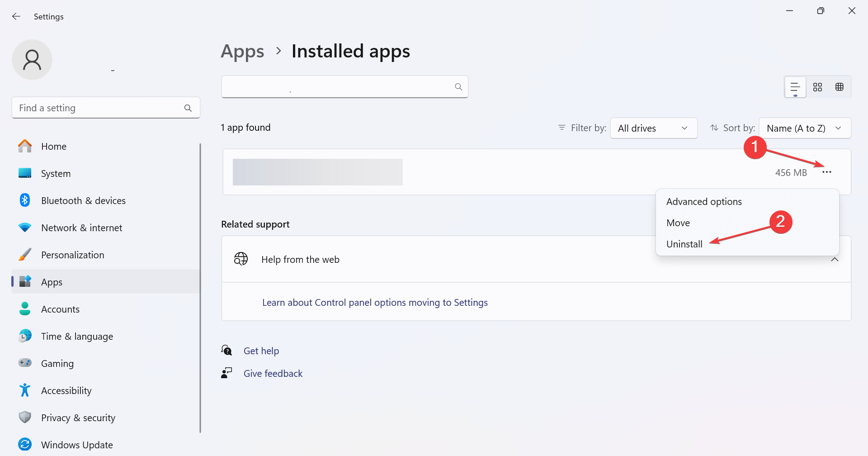Viewport: 868px width, 456px height.
Task: Click the Accessibility figure icon
Action: [25, 390]
